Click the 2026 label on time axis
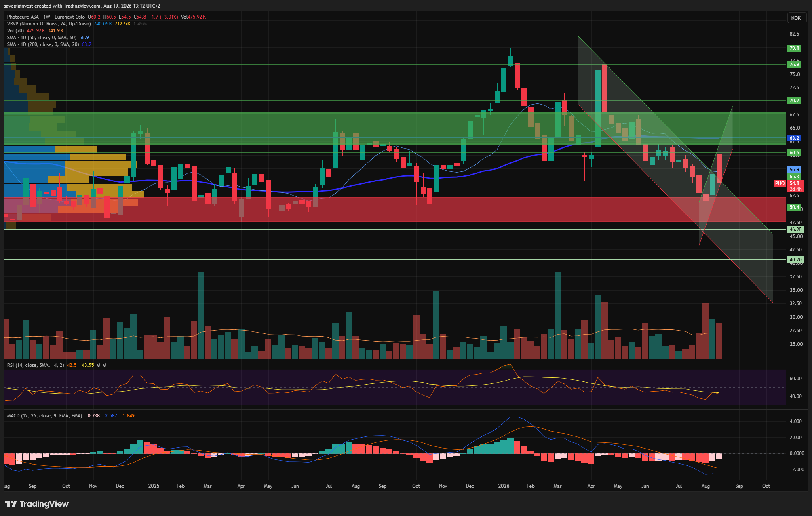The image size is (812, 516). (504, 486)
